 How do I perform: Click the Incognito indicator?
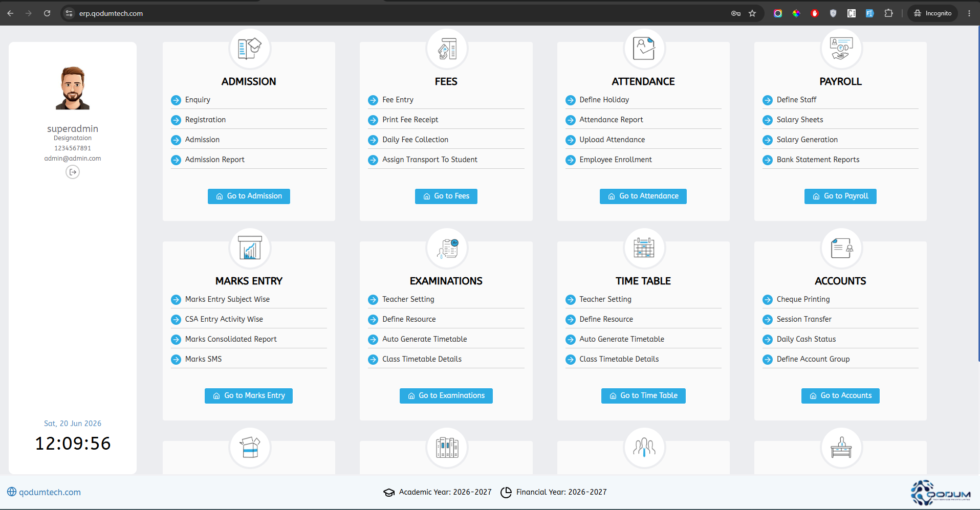pyautogui.click(x=933, y=13)
